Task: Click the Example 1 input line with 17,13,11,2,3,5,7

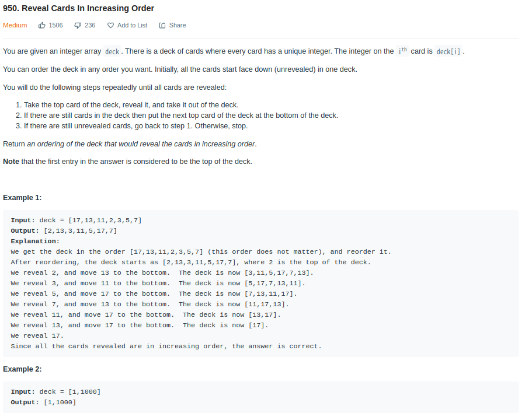Action: 77,220
